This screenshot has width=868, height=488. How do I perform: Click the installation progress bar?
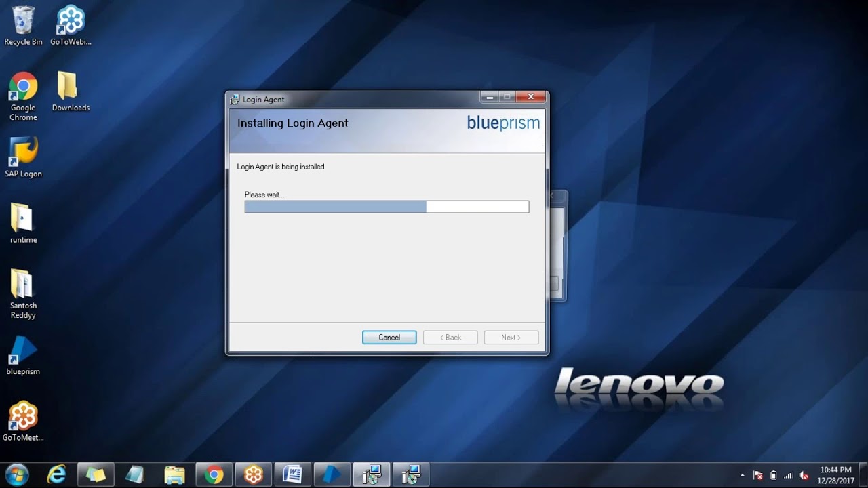click(387, 207)
